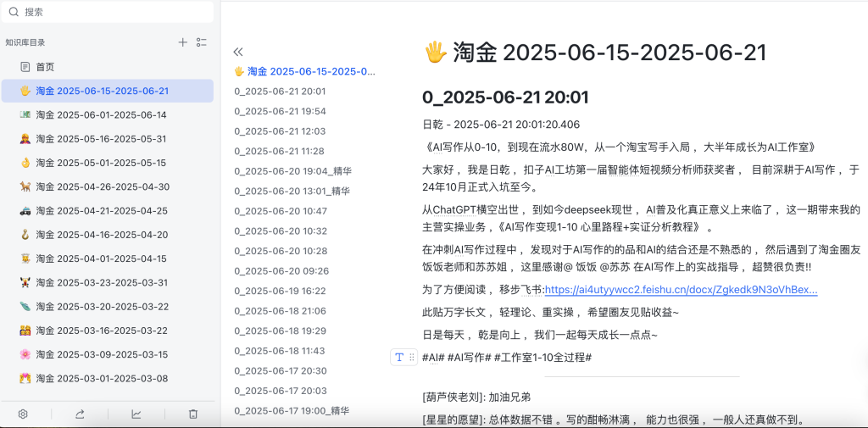Viewport: 868px width, 428px height.
Task: Jump to outline 0_2025-06-20 10:47
Action: [x=280, y=211]
